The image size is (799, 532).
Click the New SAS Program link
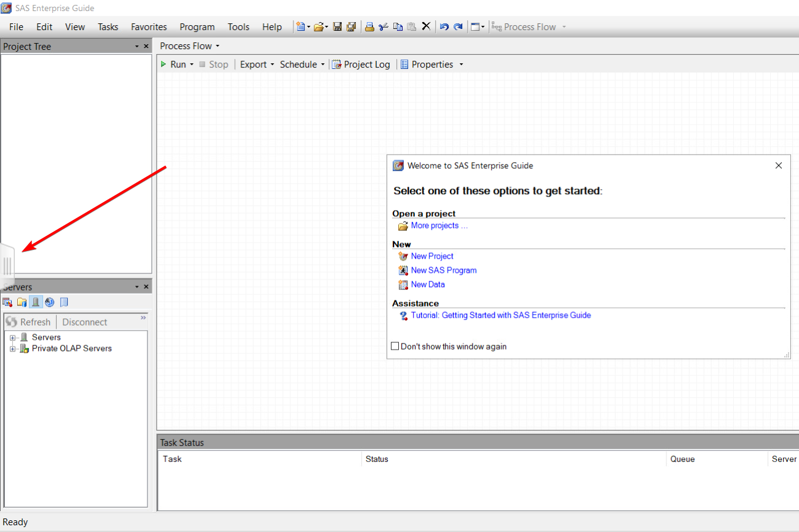point(444,270)
